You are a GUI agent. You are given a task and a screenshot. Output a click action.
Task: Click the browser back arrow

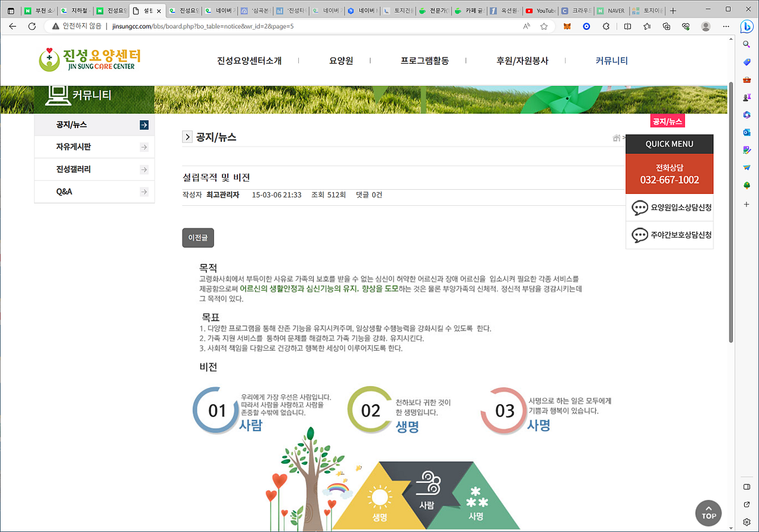(13, 26)
